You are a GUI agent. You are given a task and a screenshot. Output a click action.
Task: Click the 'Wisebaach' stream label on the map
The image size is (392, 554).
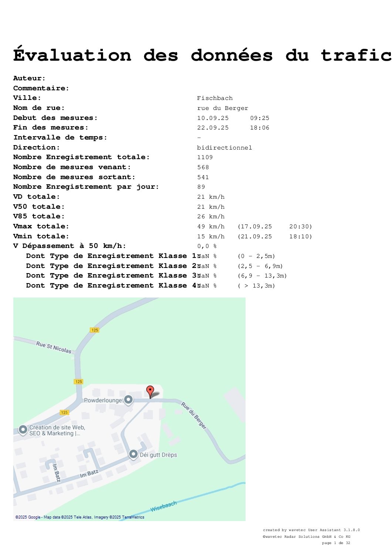pos(163,506)
